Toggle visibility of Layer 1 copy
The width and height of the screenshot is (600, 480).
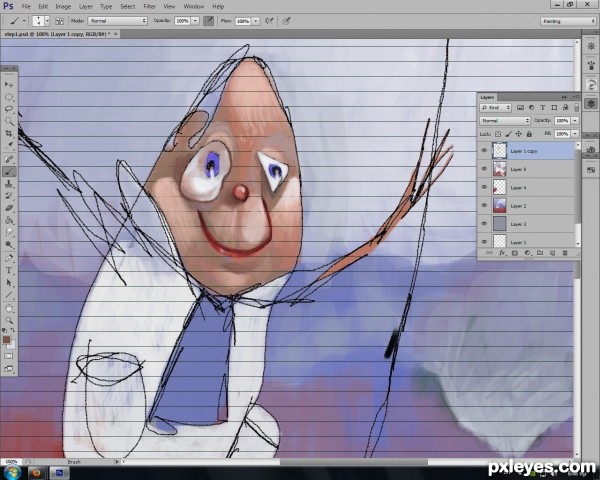[x=484, y=151]
